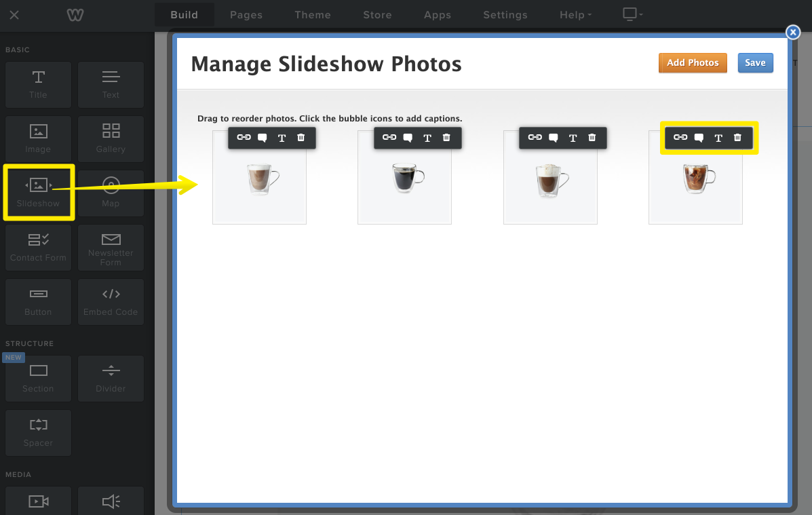The image size is (812, 515).
Task: Select the text icon on the third photo
Action: click(x=573, y=138)
